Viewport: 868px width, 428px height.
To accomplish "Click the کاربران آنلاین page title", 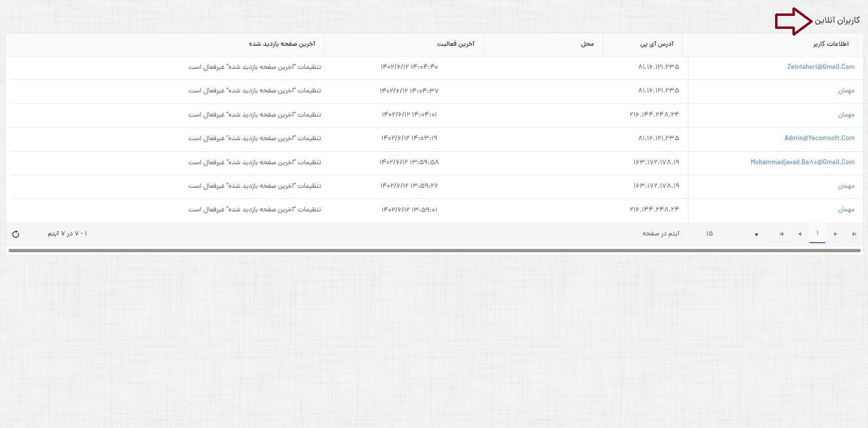I will point(837,20).
